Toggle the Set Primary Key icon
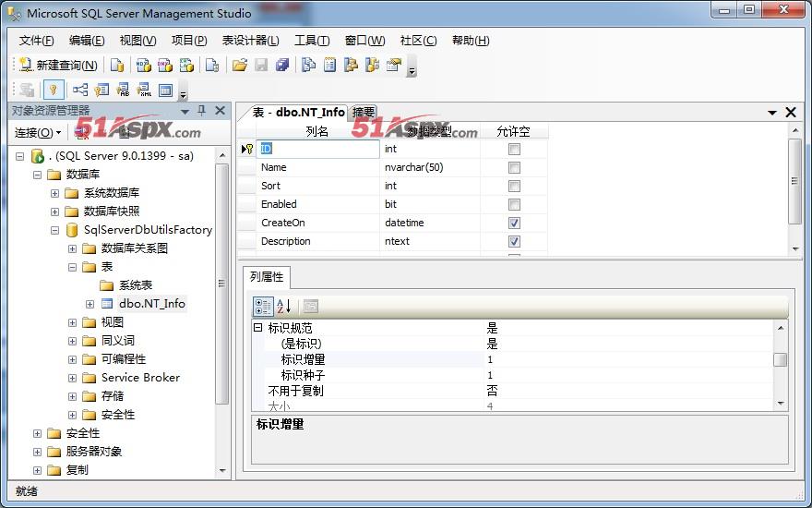 pos(54,90)
